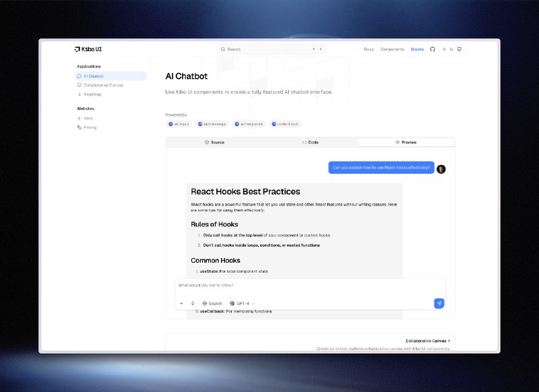The height and width of the screenshot is (392, 539).
Task: Switch to the Code tab
Action: tap(310, 142)
